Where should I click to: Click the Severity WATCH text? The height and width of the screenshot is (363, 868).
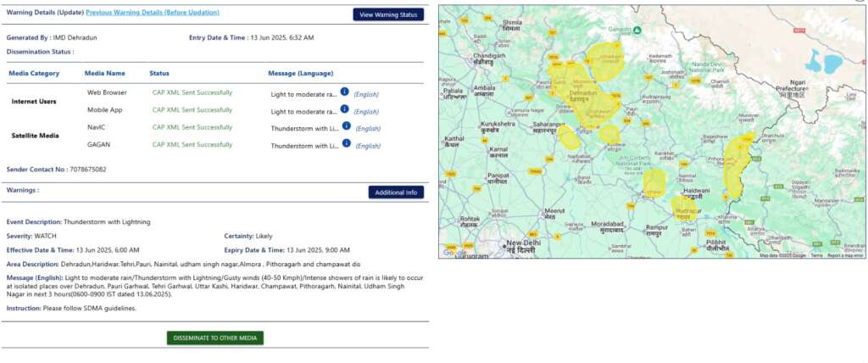31,236
